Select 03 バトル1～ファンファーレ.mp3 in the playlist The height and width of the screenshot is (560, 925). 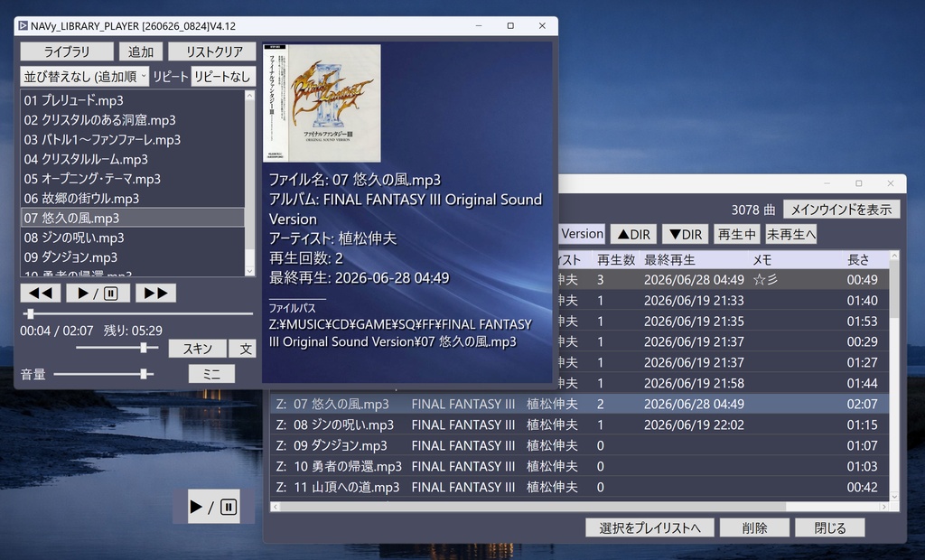[133, 139]
